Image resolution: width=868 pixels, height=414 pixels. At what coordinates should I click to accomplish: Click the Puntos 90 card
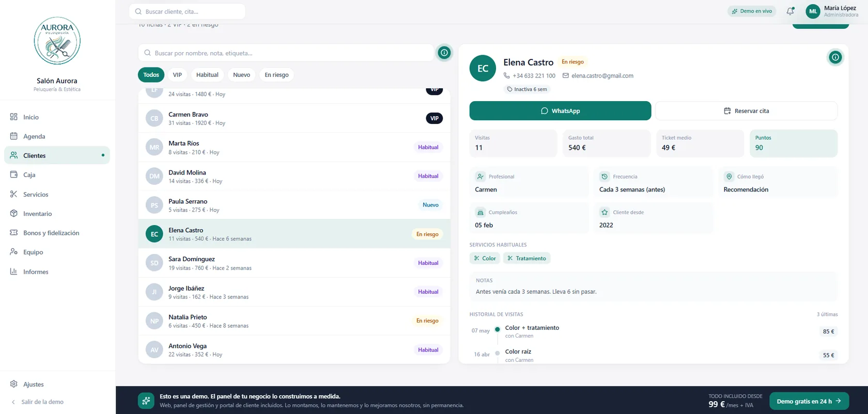click(793, 143)
